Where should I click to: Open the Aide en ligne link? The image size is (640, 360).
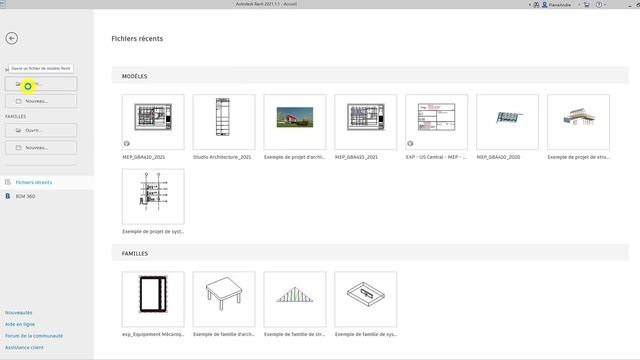click(20, 324)
